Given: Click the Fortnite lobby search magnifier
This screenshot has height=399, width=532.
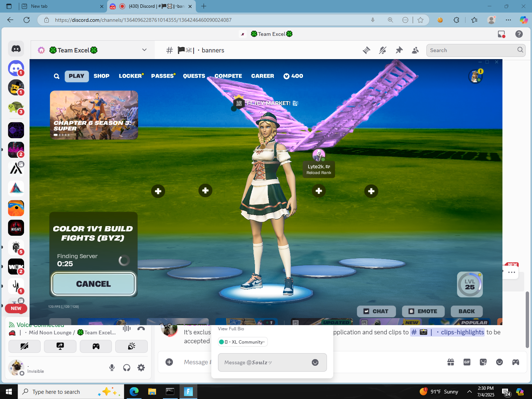Looking at the screenshot, I should pos(57,76).
